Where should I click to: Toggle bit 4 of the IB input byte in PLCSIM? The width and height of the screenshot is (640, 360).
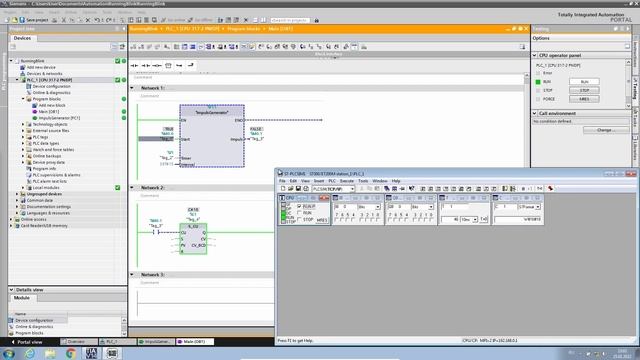pos(354,220)
